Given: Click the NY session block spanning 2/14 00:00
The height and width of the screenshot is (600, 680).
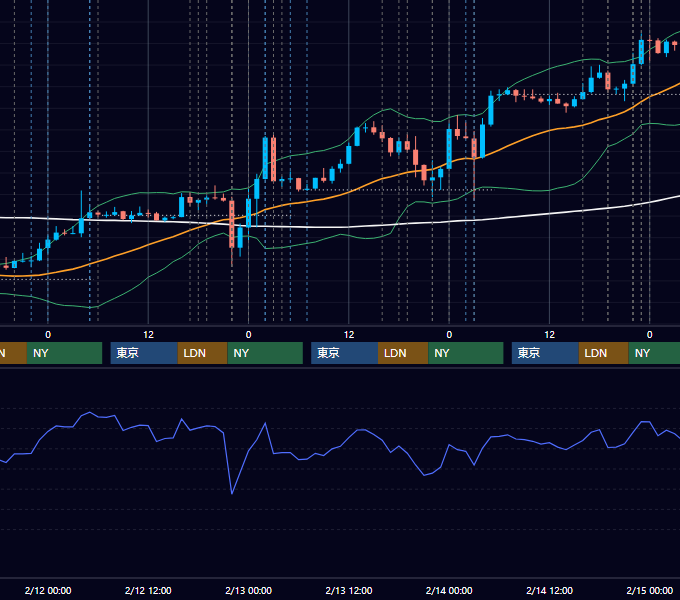Looking at the screenshot, I should 466,353.
